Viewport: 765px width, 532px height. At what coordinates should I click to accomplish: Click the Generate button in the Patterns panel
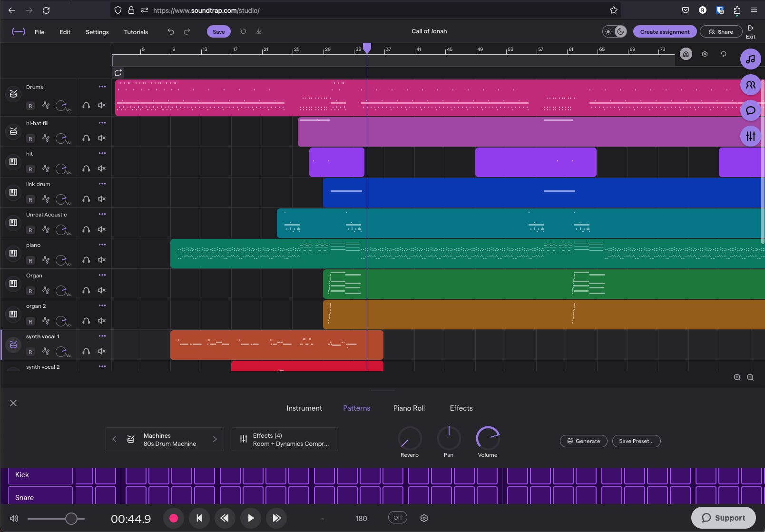pos(583,441)
